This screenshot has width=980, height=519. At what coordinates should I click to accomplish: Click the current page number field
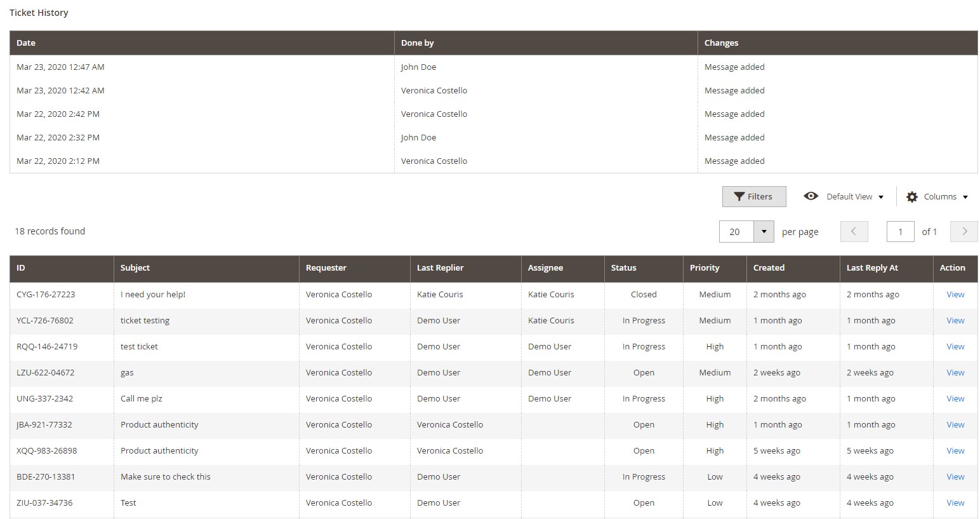coord(900,232)
